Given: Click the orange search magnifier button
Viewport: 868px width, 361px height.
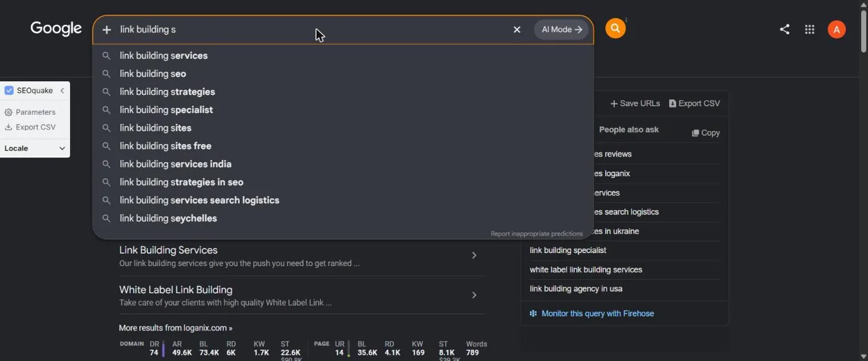Looking at the screenshot, I should [x=615, y=29].
